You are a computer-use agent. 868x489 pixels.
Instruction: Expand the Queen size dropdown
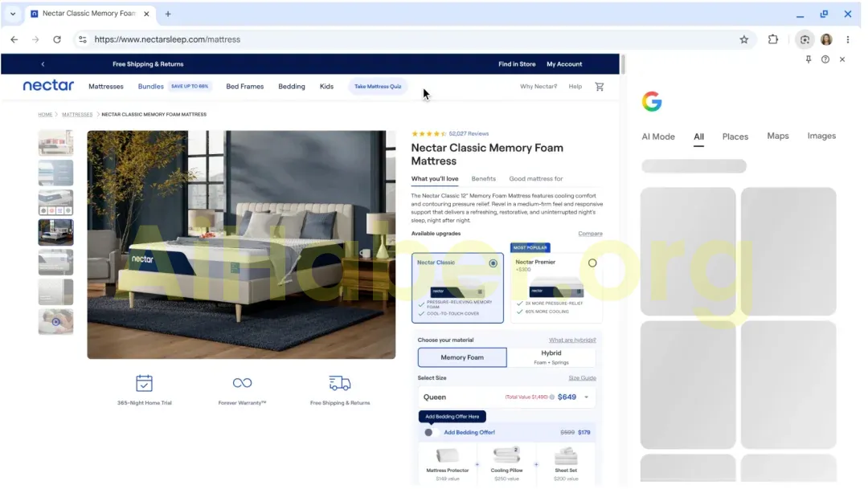click(586, 397)
